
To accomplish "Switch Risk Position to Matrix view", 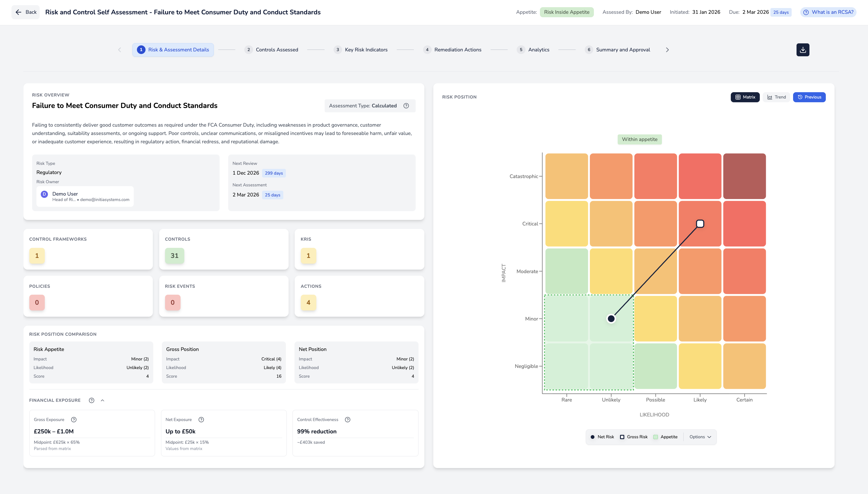I will [745, 97].
